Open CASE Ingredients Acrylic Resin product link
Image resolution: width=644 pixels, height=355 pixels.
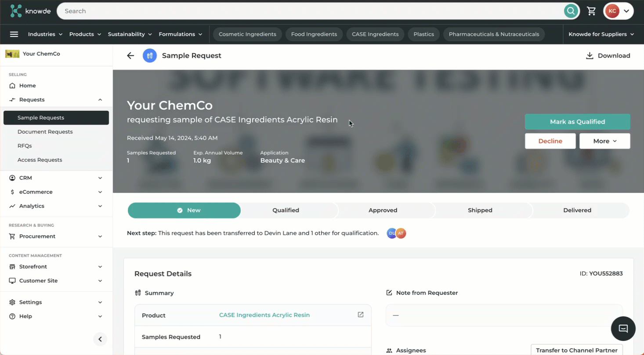coord(264,315)
